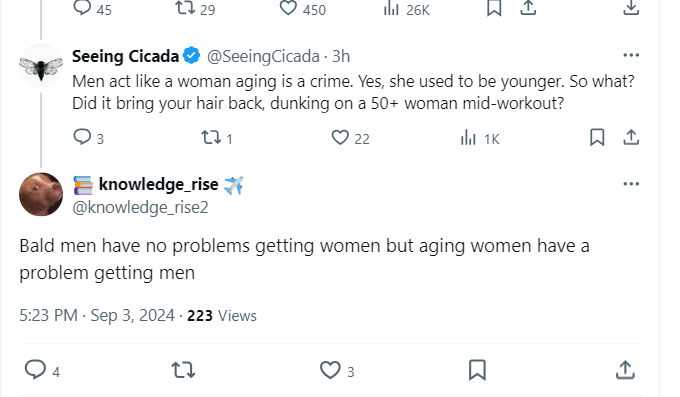Viewport: 680px width, 397px height.
Task: Repost the knowledge_rise tweet
Action: click(x=183, y=370)
